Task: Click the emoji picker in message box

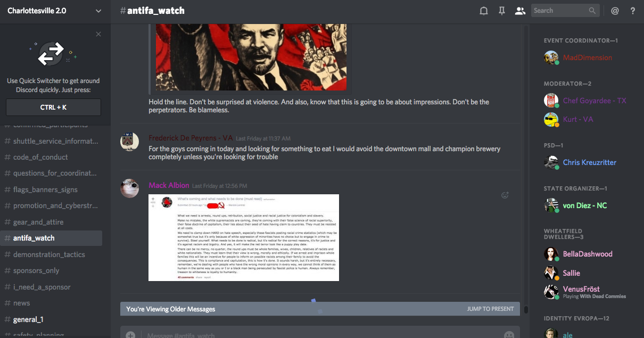Action: [509, 335]
